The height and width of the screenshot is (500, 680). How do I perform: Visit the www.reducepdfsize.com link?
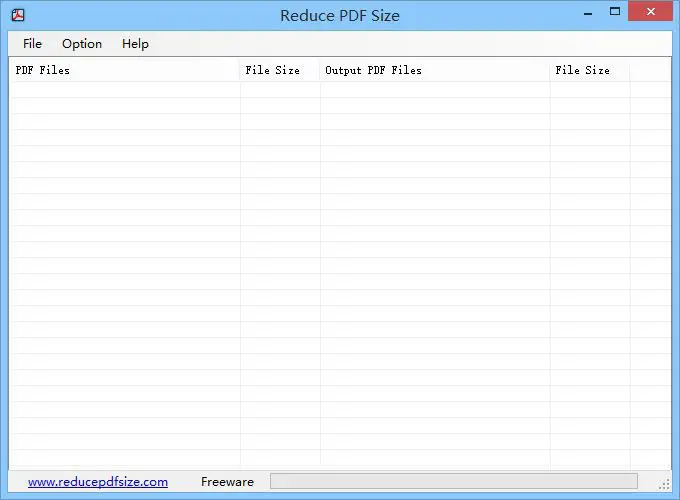(98, 482)
